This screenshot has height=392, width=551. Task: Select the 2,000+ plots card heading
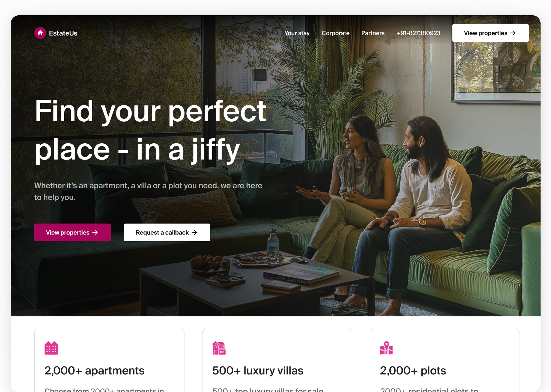[x=413, y=370]
